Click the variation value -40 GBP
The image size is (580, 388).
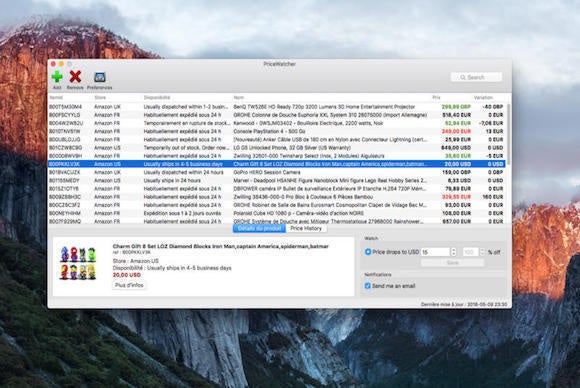492,107
